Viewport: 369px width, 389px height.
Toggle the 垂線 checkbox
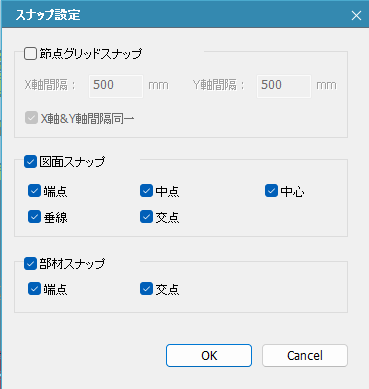pos(34,217)
